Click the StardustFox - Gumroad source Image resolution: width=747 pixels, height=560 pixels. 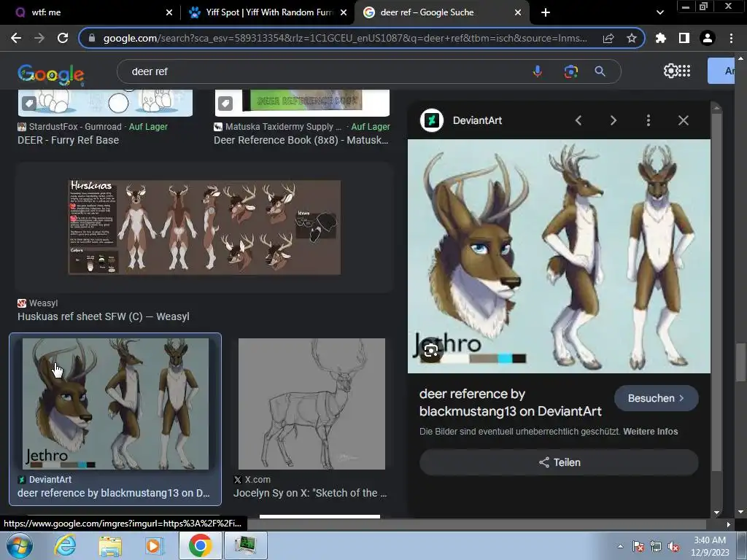[x=75, y=127]
